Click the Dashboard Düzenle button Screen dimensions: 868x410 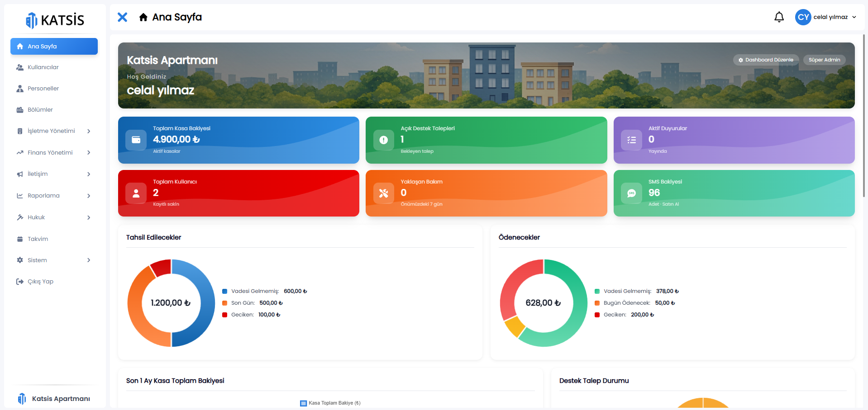click(766, 60)
